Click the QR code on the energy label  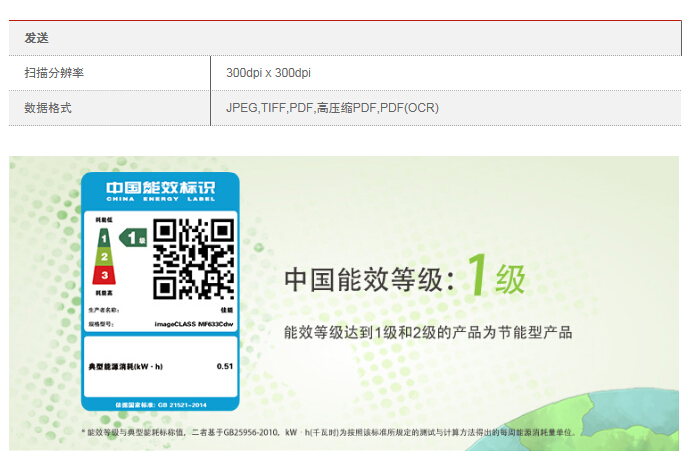(x=193, y=259)
